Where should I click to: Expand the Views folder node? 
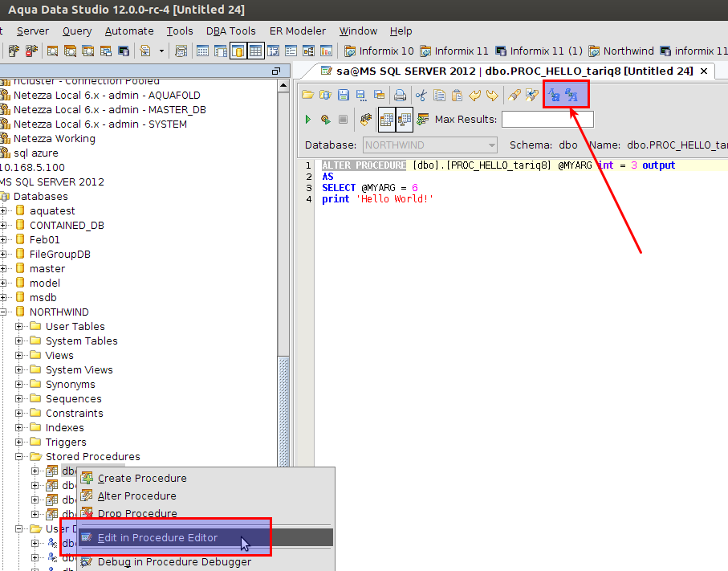(19, 356)
